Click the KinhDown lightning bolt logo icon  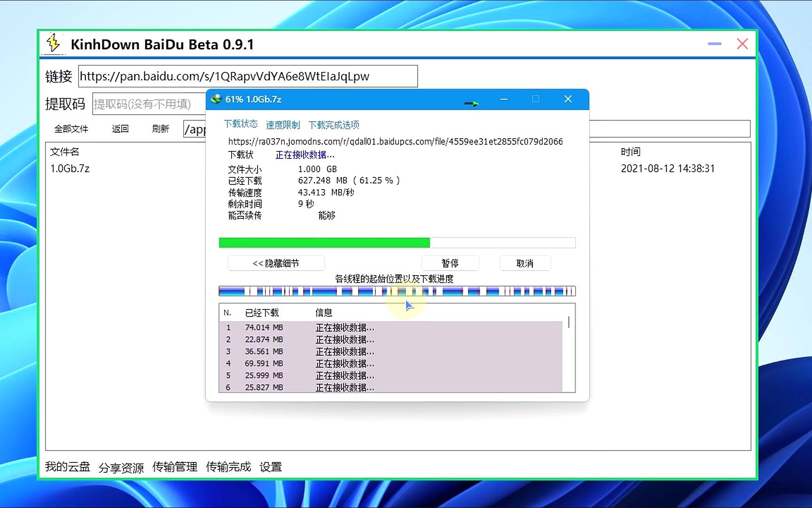[x=53, y=43]
